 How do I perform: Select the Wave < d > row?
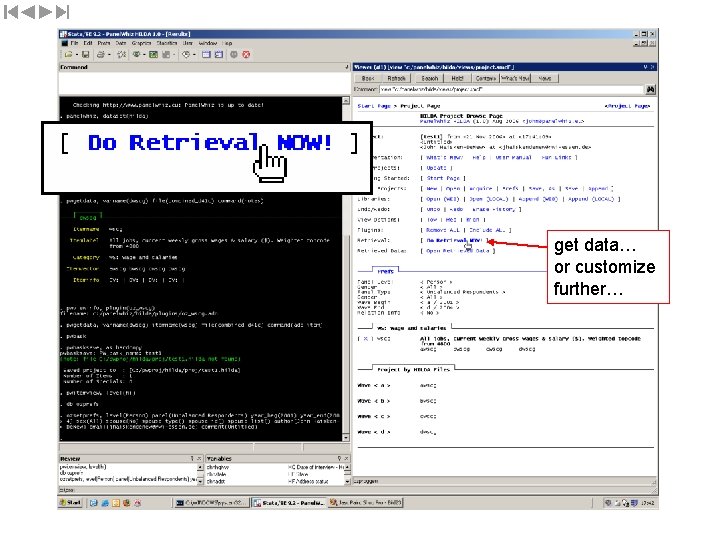click(374, 432)
